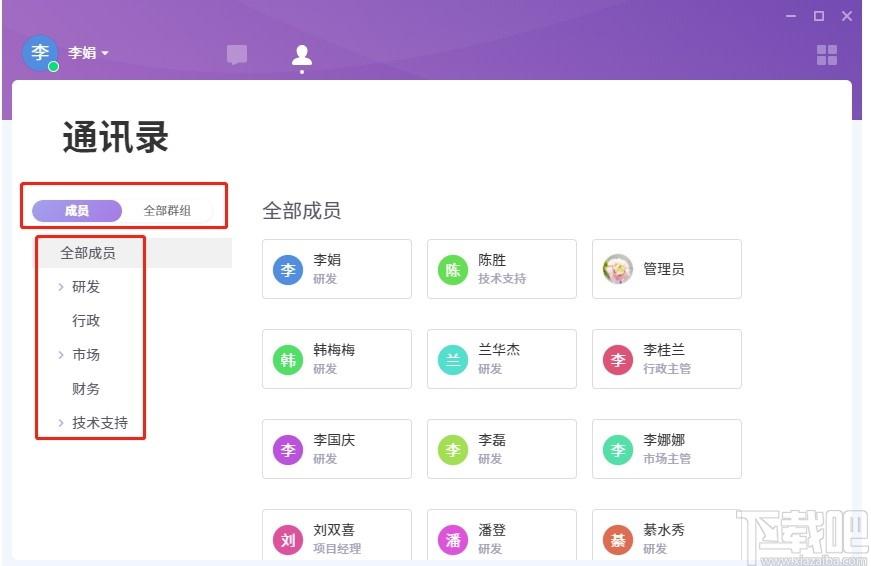Select the 财务 department
Image resolution: width=871 pixels, height=566 pixels.
click(x=86, y=389)
